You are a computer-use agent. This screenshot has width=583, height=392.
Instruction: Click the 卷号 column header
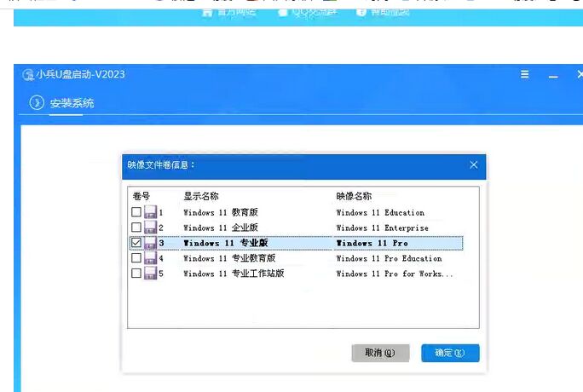pyautogui.click(x=141, y=196)
